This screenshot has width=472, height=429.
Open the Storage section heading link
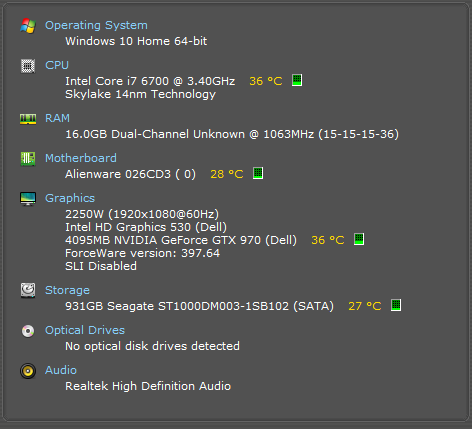point(67,290)
